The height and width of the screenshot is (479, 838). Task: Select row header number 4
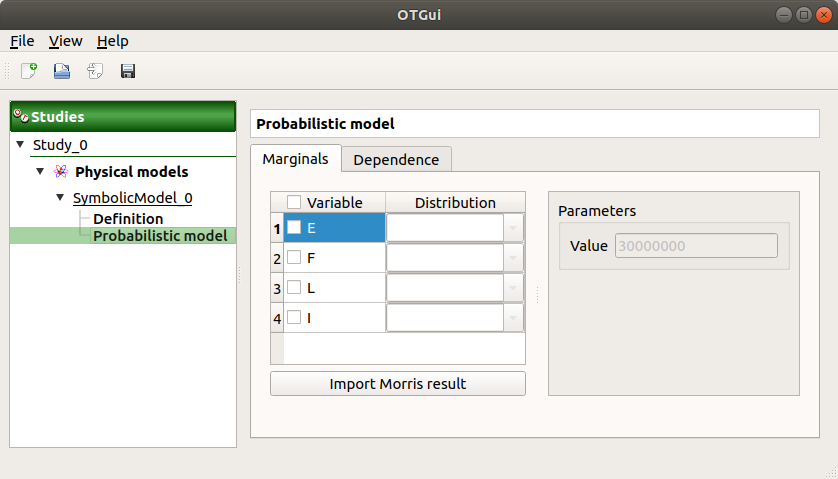[x=277, y=319]
